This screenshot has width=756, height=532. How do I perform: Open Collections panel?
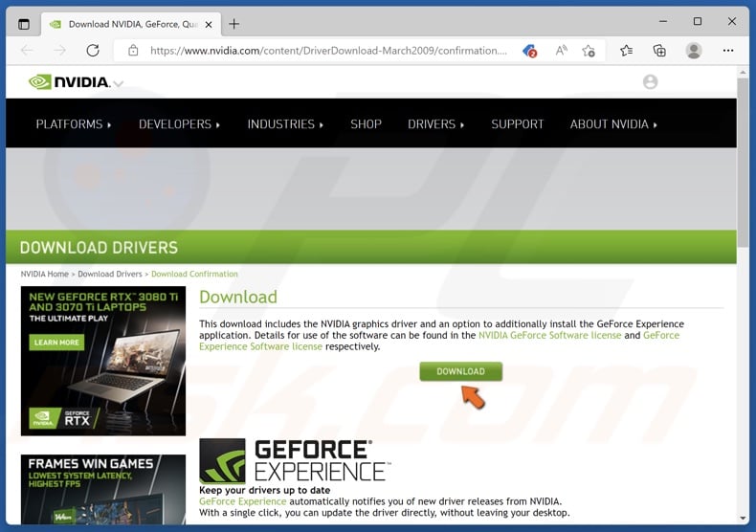pyautogui.click(x=659, y=51)
